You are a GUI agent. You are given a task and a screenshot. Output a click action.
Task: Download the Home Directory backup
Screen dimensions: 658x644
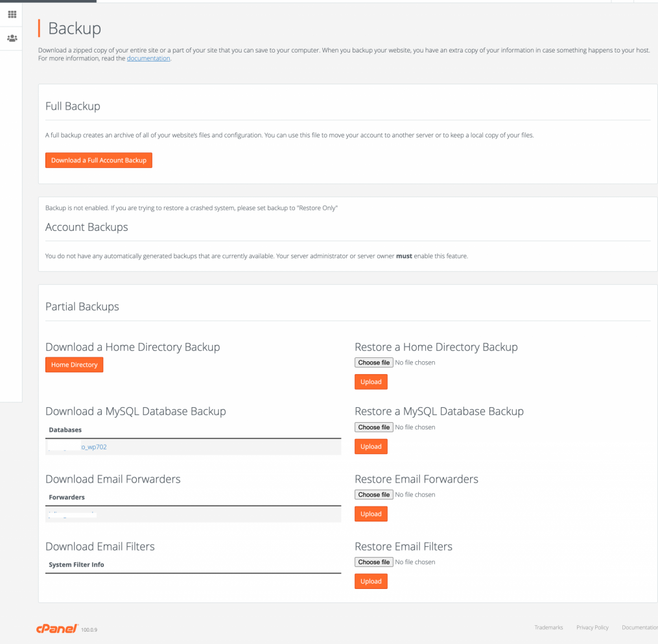coord(74,364)
